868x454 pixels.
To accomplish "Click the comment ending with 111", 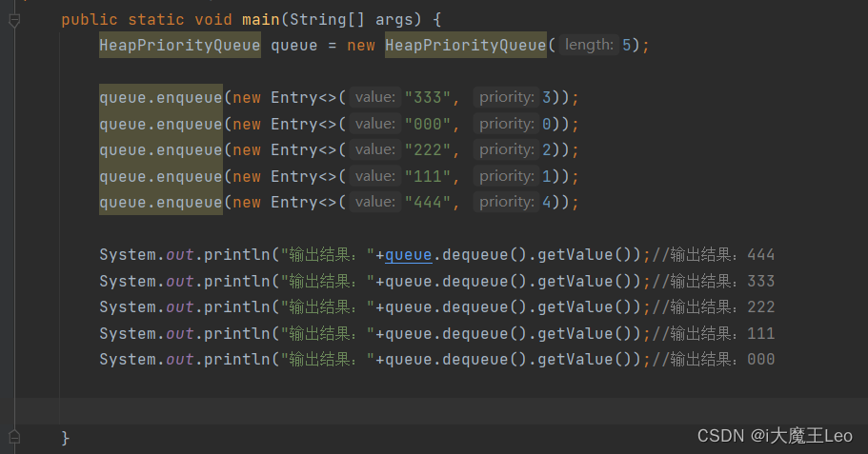I will pos(714,333).
